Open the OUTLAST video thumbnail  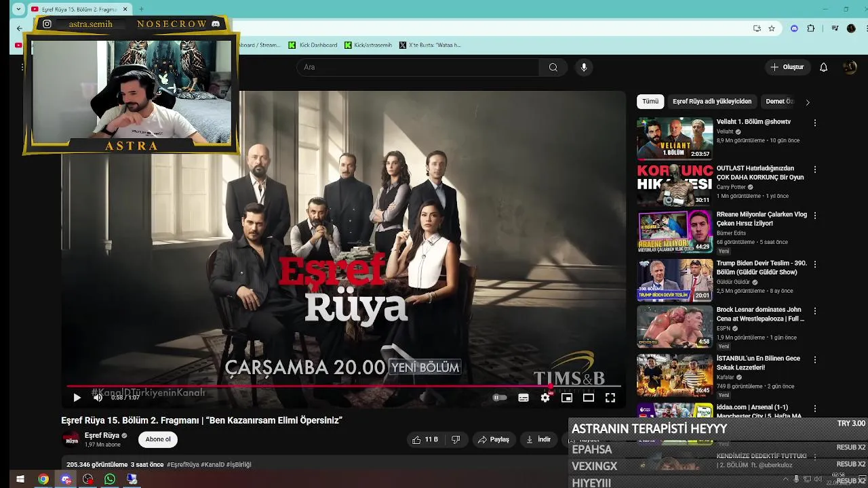(675, 184)
